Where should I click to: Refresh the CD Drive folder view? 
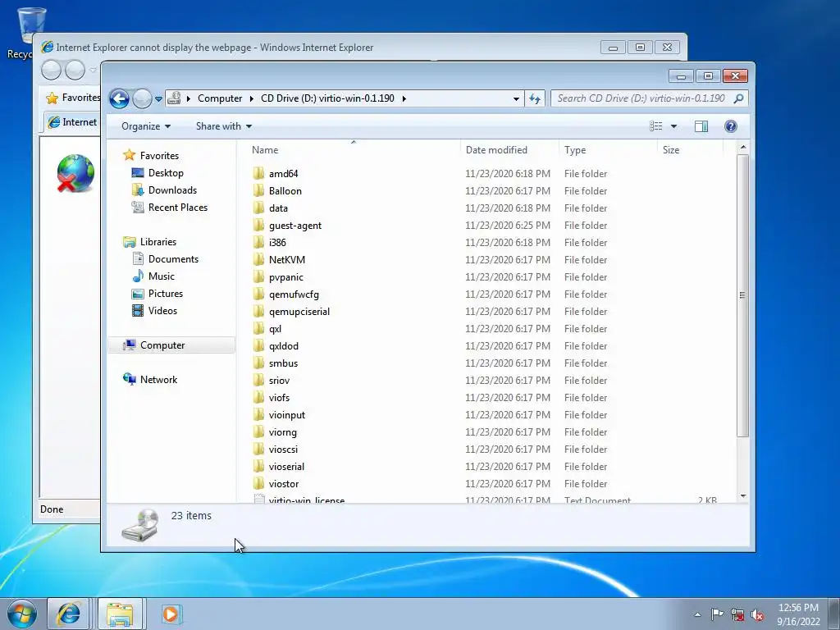[535, 98]
